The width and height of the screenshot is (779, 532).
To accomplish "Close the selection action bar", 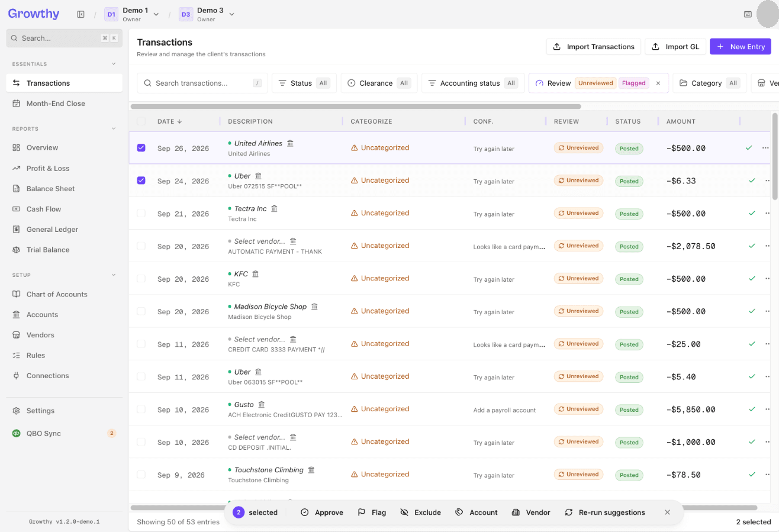I will tap(667, 512).
